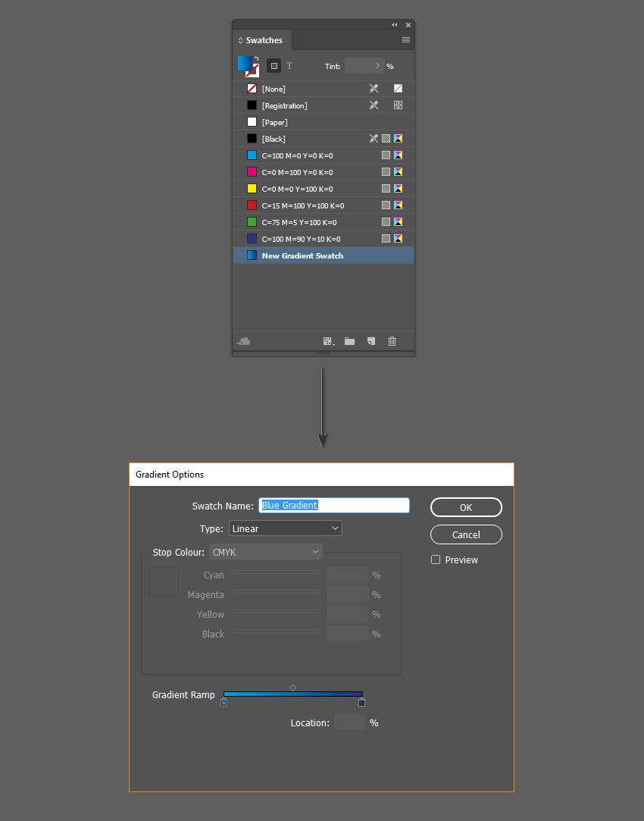Enable the Preview checkbox
This screenshot has height=821, width=644.
tap(435, 559)
